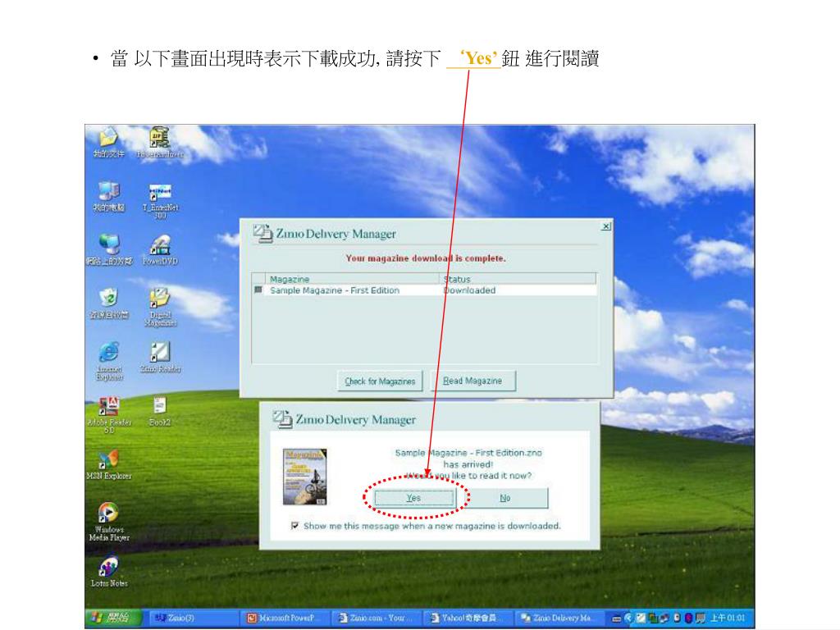
Task: Click the Downloaded status cell
Action: point(469,290)
